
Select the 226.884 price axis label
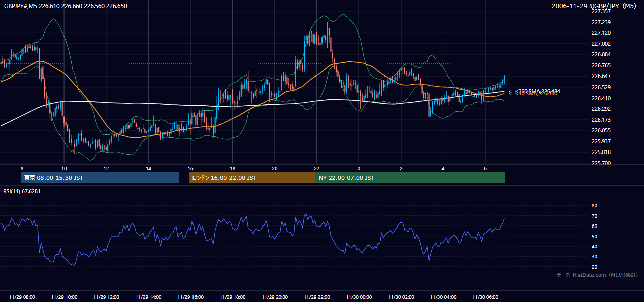click(600, 54)
